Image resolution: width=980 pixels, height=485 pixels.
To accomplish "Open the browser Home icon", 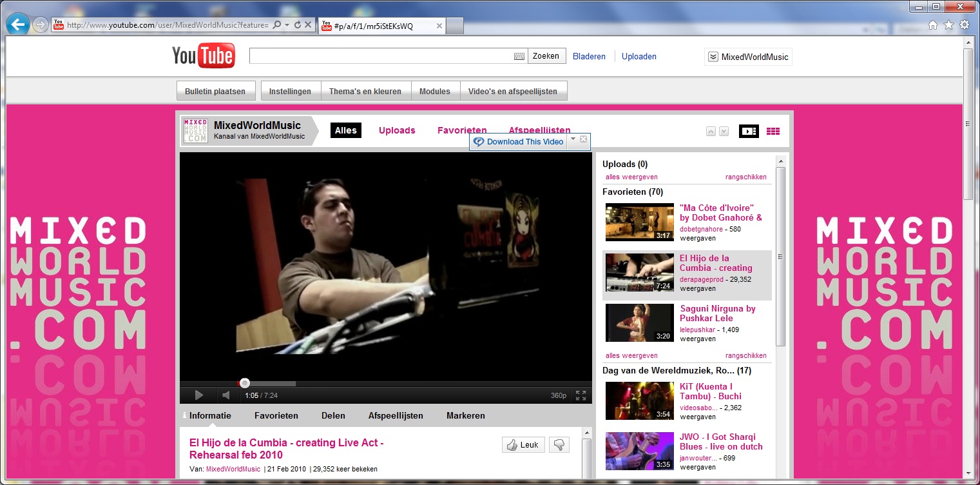I will point(932,25).
